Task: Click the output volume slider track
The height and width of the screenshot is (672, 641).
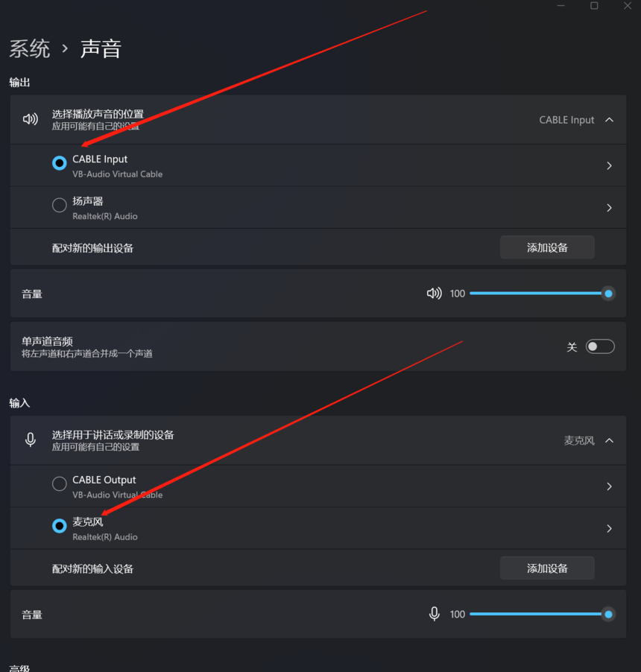Action: (x=539, y=293)
